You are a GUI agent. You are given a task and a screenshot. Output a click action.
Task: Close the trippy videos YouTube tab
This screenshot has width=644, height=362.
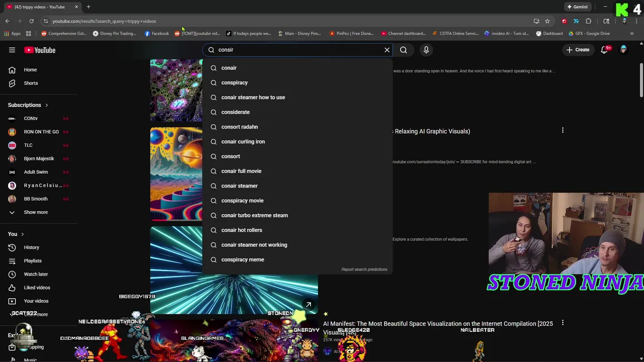(76, 7)
